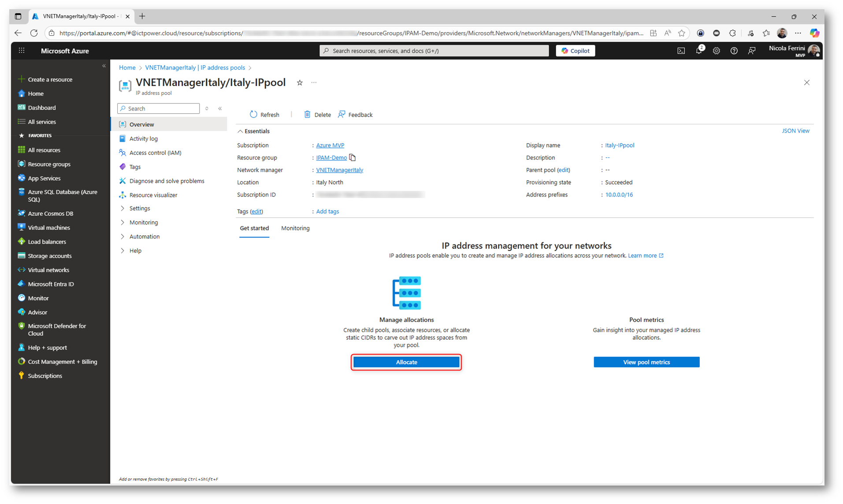Open Cloud Shell from the top bar
Screen dimensions: 843x504
click(681, 51)
